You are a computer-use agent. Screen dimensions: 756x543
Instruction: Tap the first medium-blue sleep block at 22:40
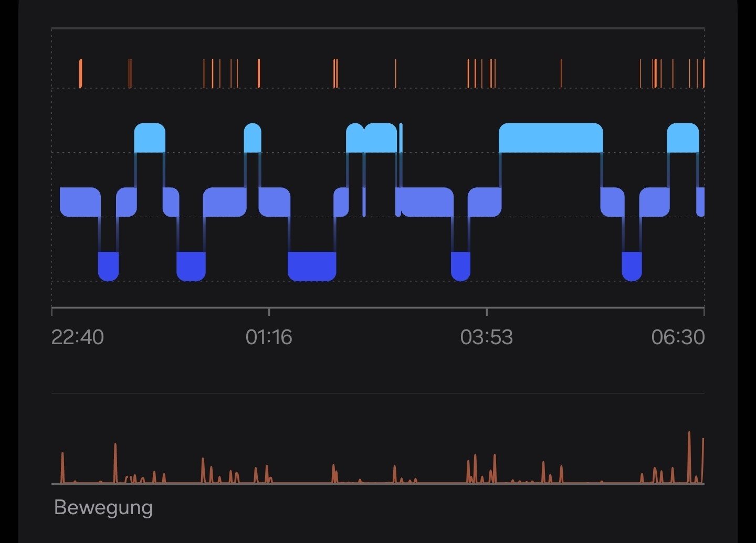point(80,202)
